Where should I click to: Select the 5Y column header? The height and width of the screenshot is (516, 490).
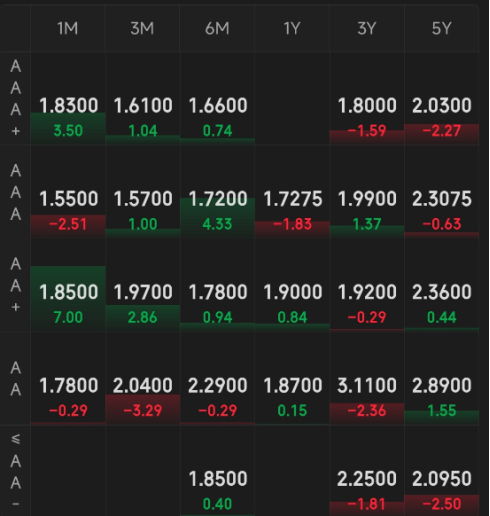pyautogui.click(x=442, y=28)
